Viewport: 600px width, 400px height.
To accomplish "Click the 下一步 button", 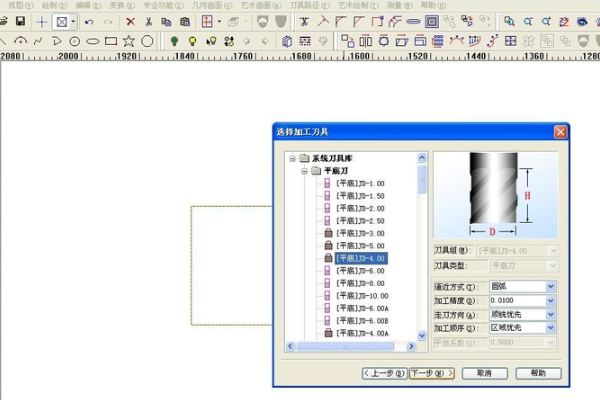I will 432,373.
